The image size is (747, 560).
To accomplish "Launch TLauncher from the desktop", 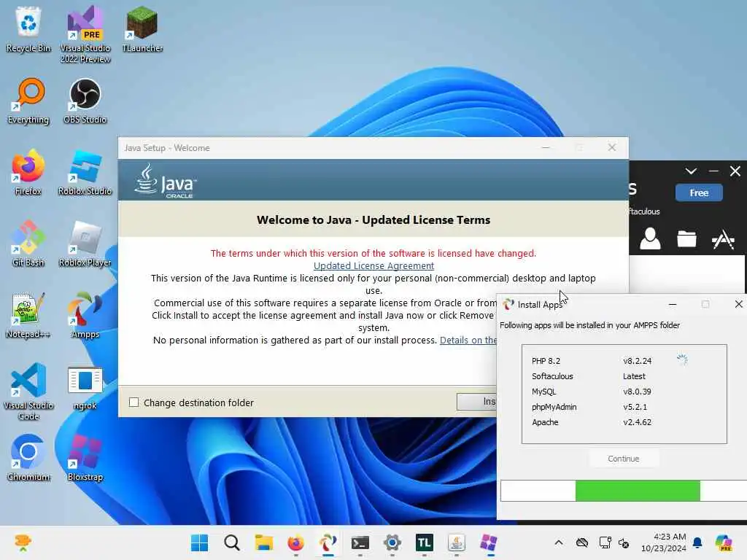I will (142, 30).
